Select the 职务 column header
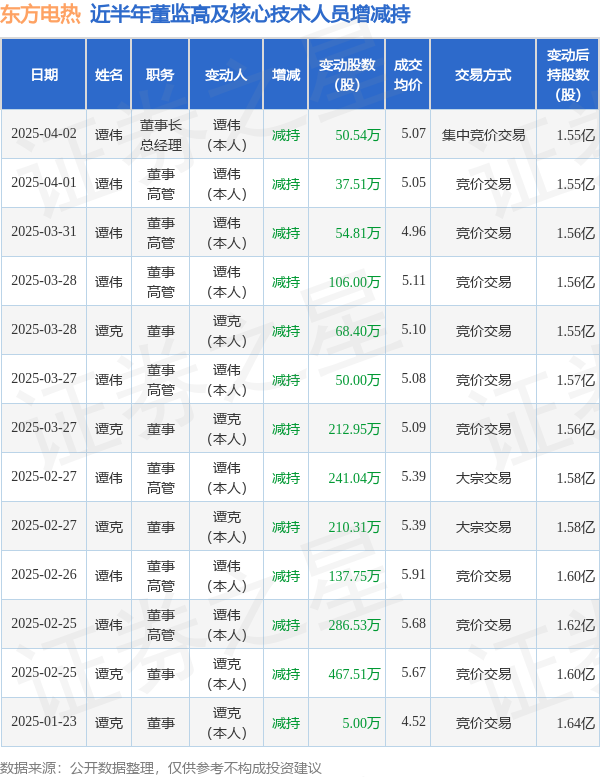The height and width of the screenshot is (777, 600). coord(160,75)
